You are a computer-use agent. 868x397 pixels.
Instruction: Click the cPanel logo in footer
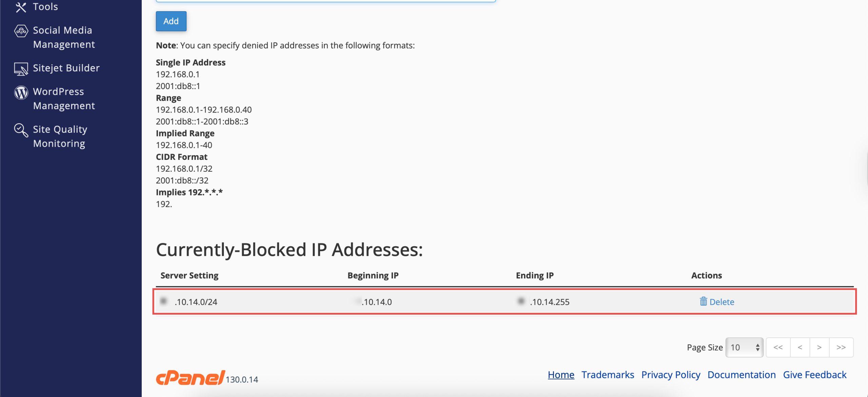190,378
